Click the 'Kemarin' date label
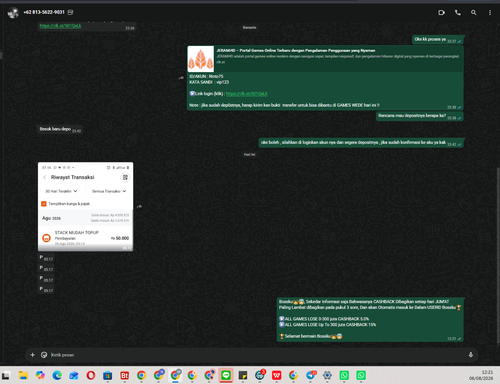 [250, 27]
